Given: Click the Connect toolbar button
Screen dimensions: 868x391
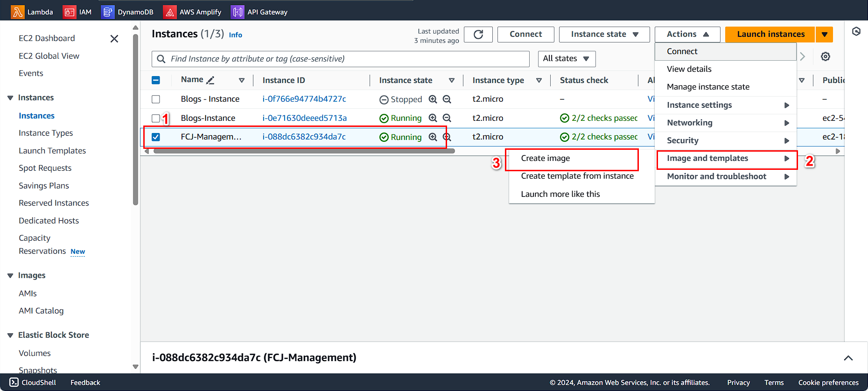Looking at the screenshot, I should [525, 35].
